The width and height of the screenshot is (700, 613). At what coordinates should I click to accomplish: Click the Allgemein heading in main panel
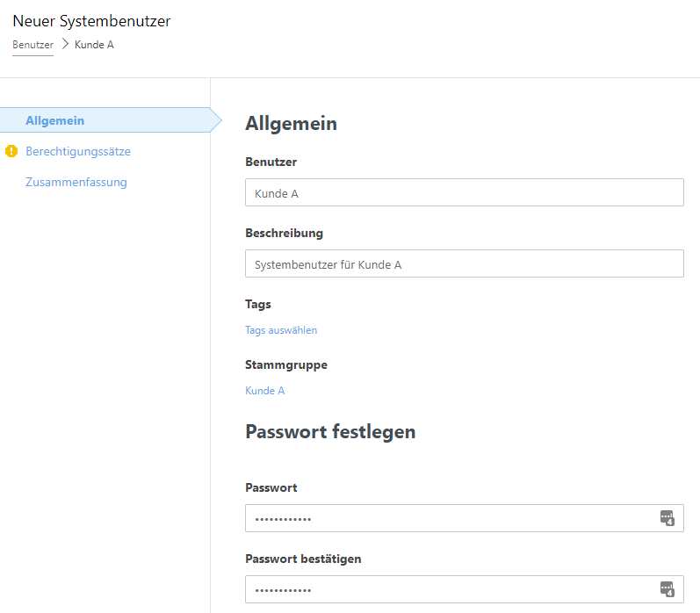[x=291, y=124]
